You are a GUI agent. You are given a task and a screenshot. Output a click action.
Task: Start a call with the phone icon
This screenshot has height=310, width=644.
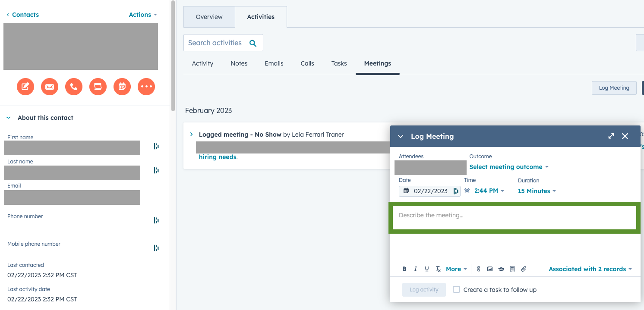74,86
